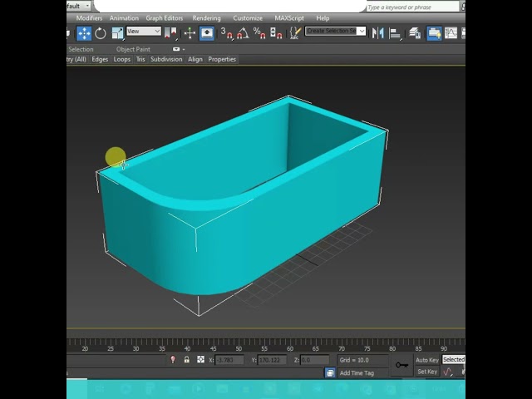Expand the Subdivision ribbon panel
The height and width of the screenshot is (399, 532).
pyautogui.click(x=166, y=59)
